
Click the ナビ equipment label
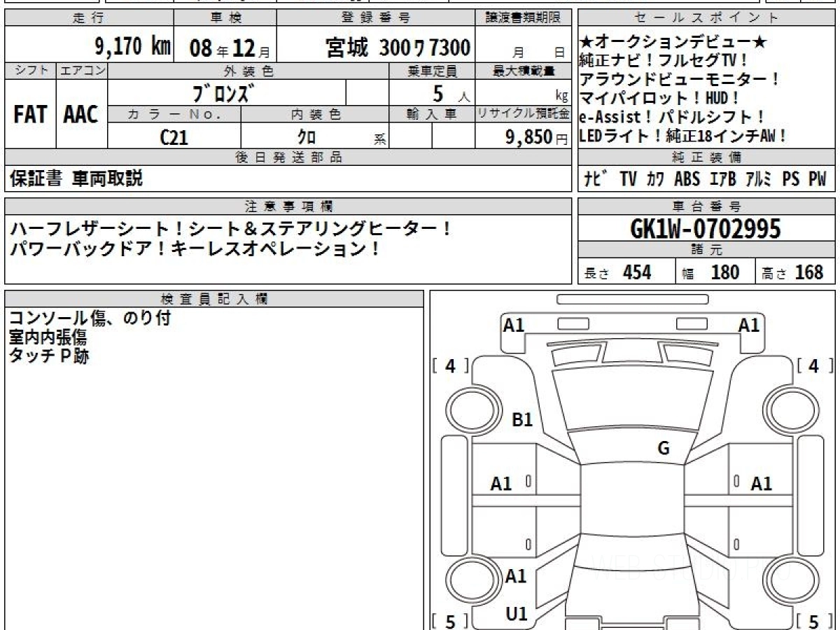594,179
